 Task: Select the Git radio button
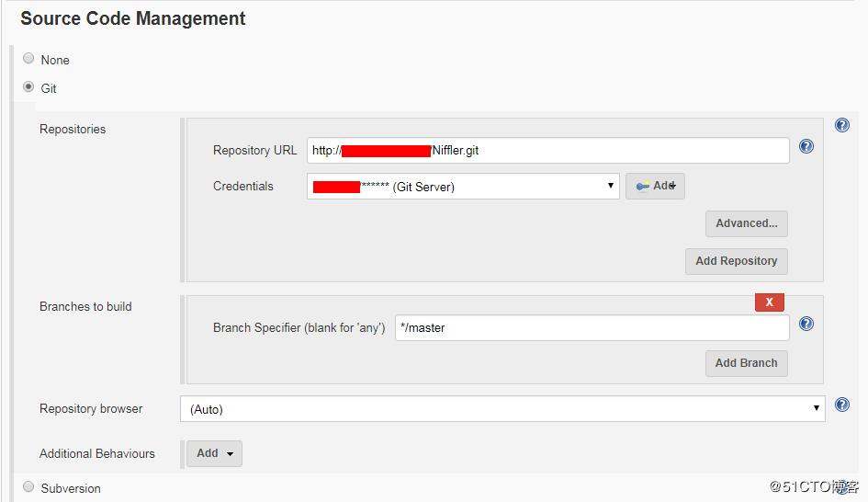(28, 87)
